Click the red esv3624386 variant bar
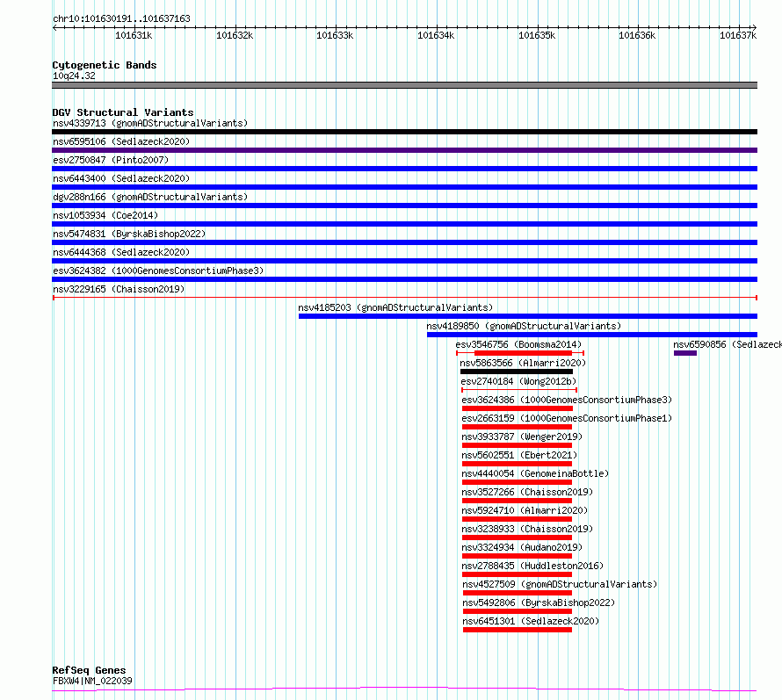 click(518, 408)
